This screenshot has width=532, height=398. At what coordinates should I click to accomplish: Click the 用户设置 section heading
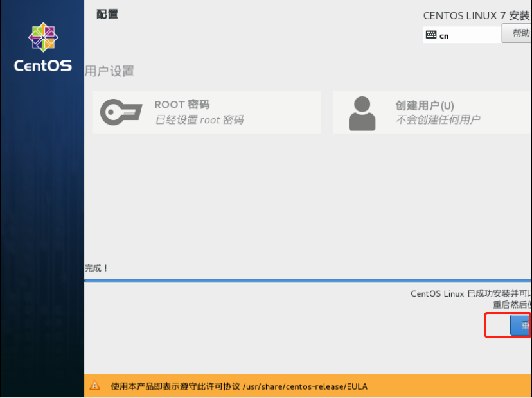pyautogui.click(x=109, y=71)
